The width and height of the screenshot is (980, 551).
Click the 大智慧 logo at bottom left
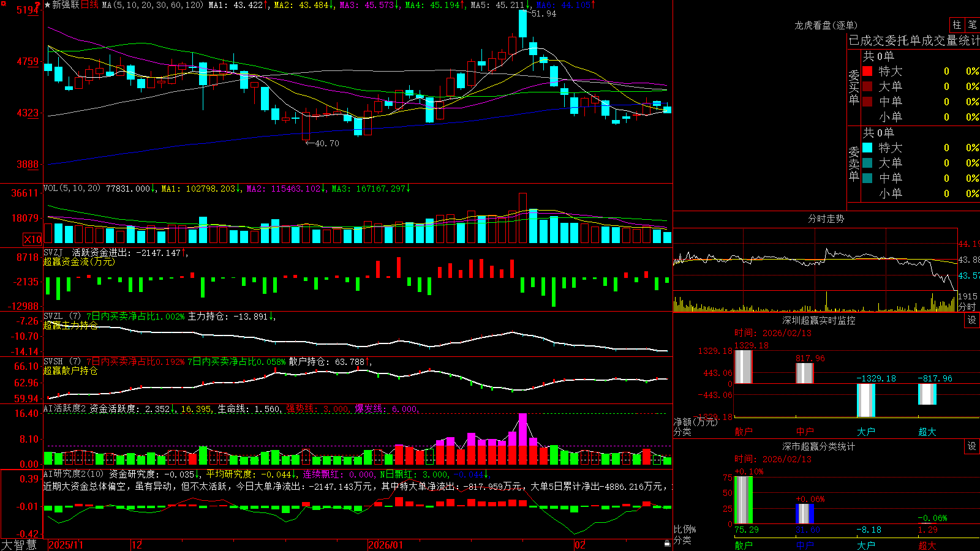(20, 544)
